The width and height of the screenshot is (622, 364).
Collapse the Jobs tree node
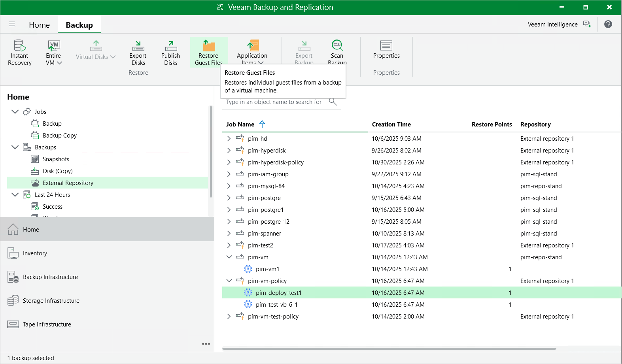(x=15, y=111)
